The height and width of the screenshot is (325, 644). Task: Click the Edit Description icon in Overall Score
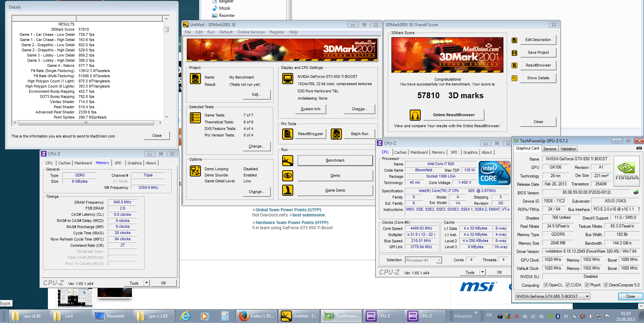tap(514, 40)
